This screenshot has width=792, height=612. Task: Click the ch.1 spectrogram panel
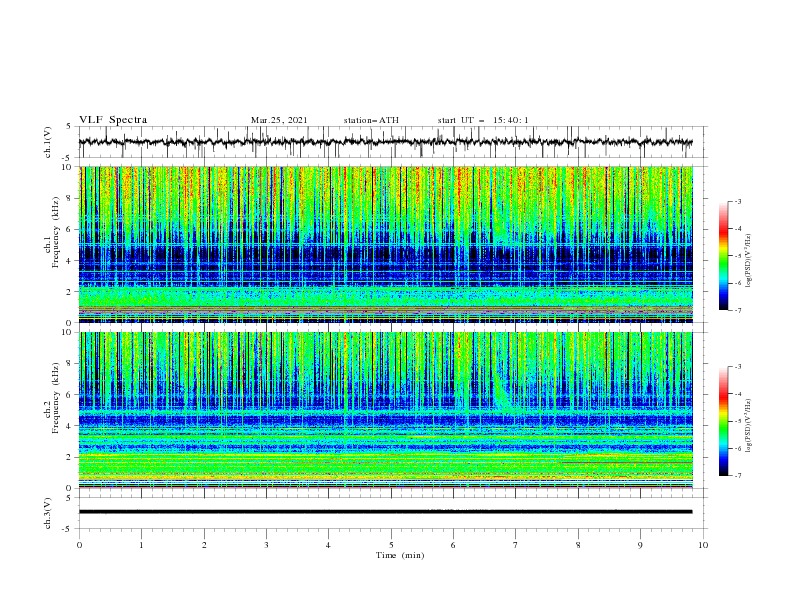click(386, 244)
